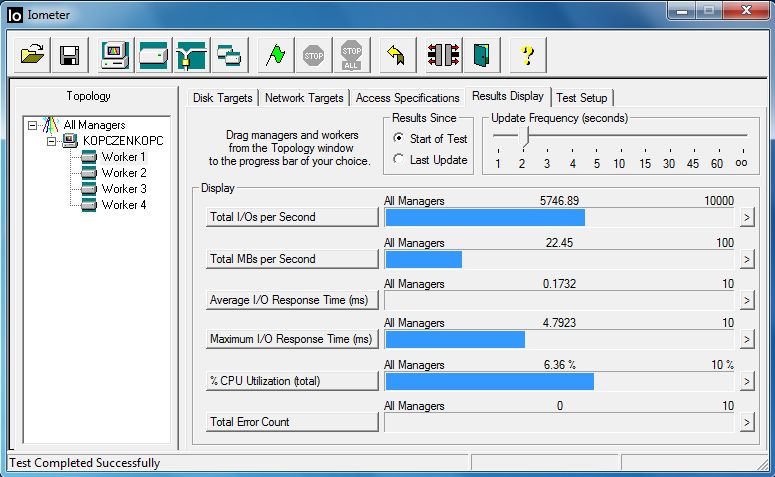Select Last Update radio button
The height and width of the screenshot is (477, 775).
pos(398,159)
